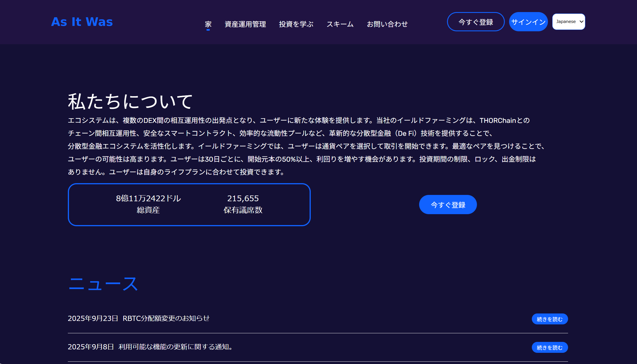The width and height of the screenshot is (637, 364).
Task: Open the 家 home nav item
Action: tap(208, 24)
